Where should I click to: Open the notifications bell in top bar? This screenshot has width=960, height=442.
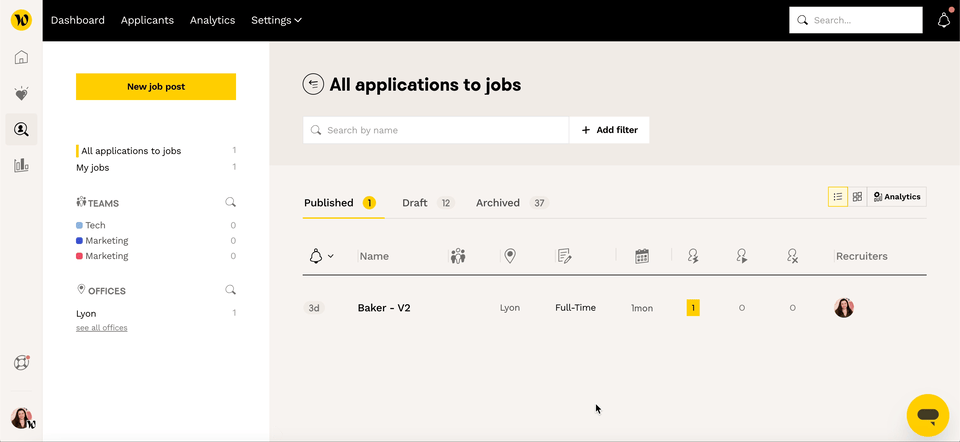coord(943,20)
